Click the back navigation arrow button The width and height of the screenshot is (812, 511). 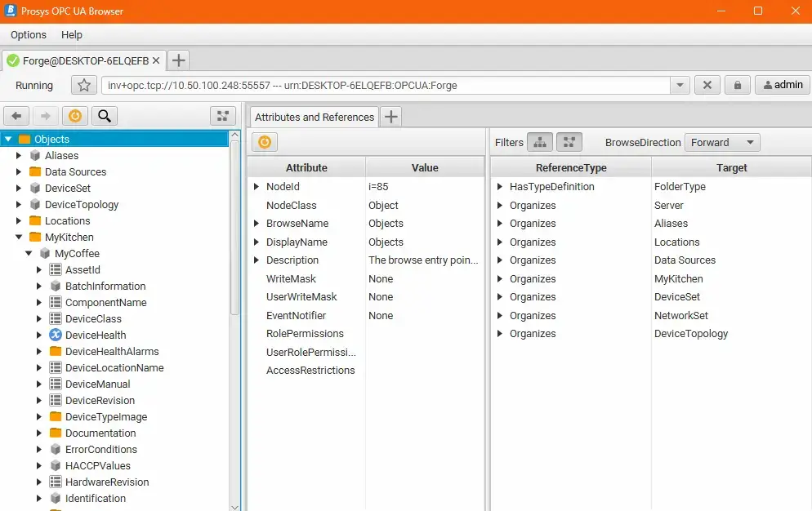tap(16, 116)
